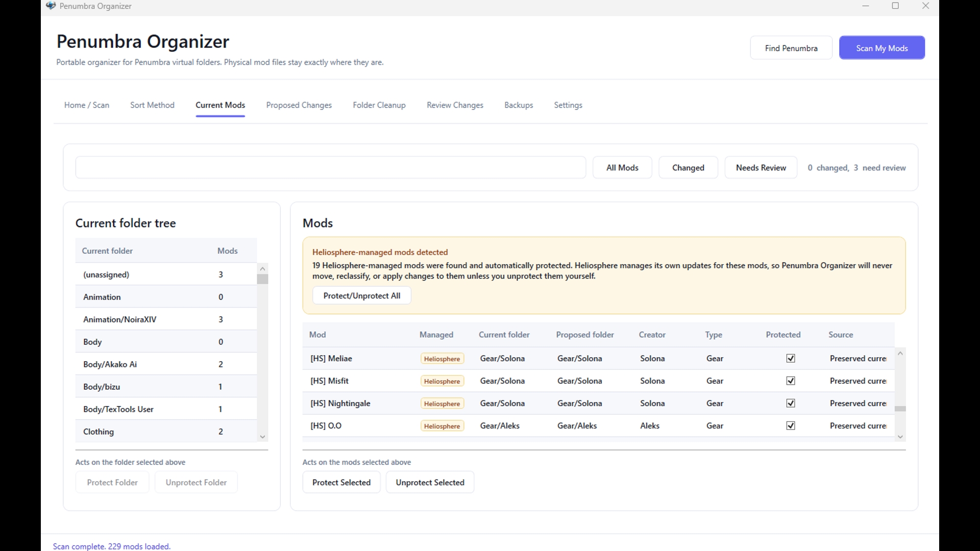Select the [HS] Meliae mod name
Image resolution: width=980 pixels, height=551 pixels.
point(331,359)
